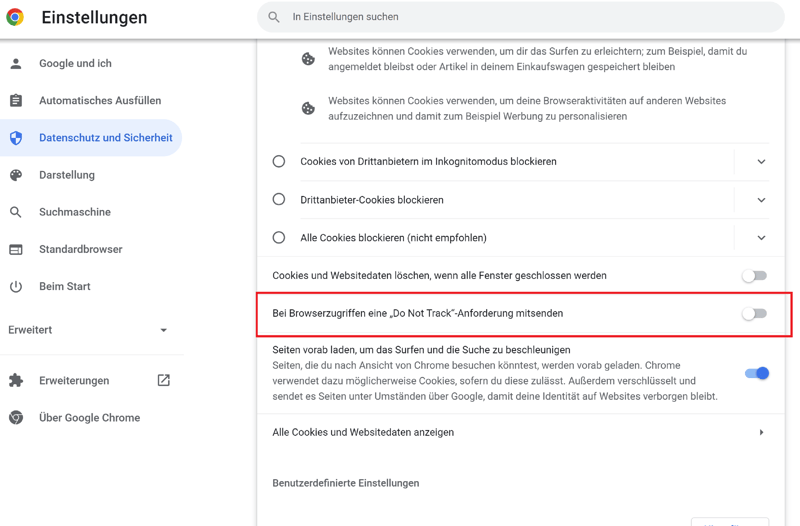Select Drittanbieter-Cookies blockieren radio button
The image size is (800, 526).
[x=279, y=200]
